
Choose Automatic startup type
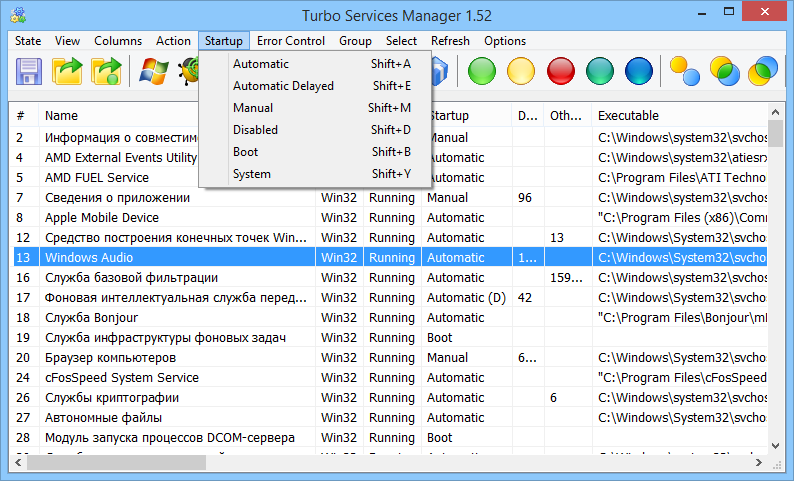315,64
